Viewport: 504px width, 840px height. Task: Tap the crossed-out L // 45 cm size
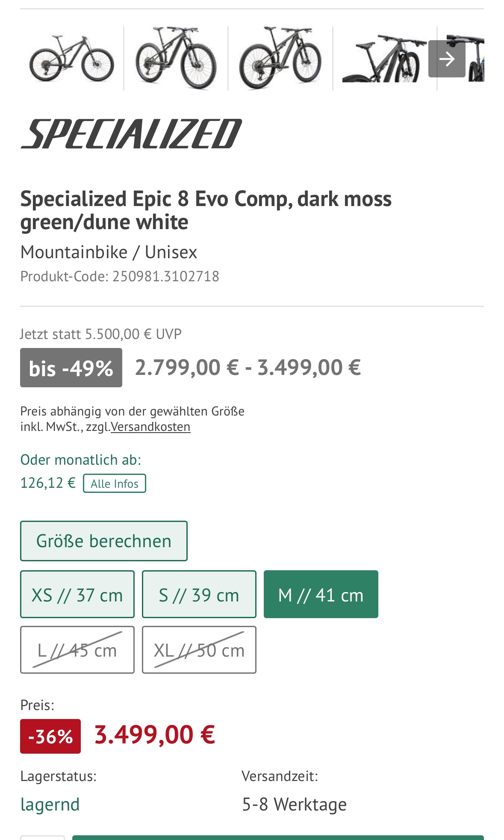click(77, 650)
